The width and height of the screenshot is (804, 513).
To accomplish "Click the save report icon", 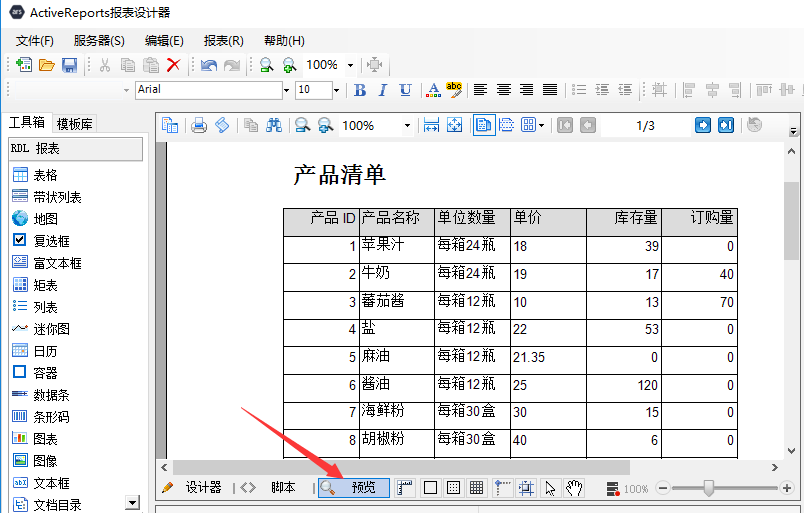I will [x=70, y=65].
